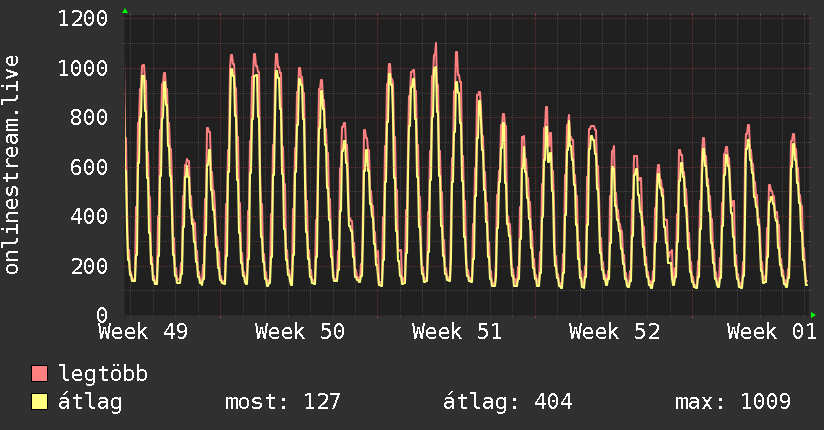The height and width of the screenshot is (430, 824).
Task: Click the 'Week 50' axis label
Action: point(300,332)
